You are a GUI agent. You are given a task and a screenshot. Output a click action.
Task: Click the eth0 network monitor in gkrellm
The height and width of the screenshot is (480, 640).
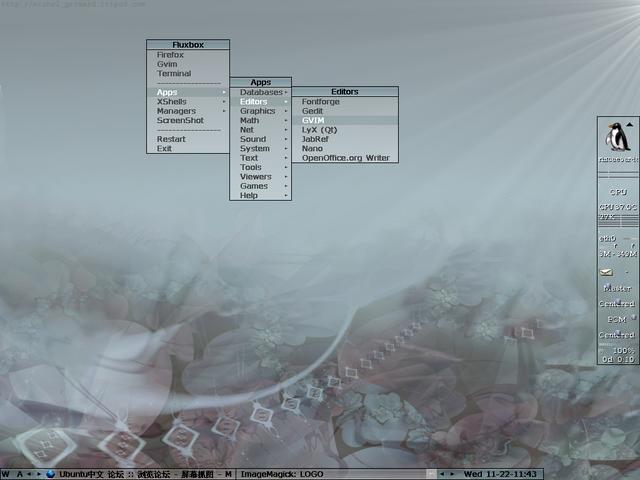point(618,241)
